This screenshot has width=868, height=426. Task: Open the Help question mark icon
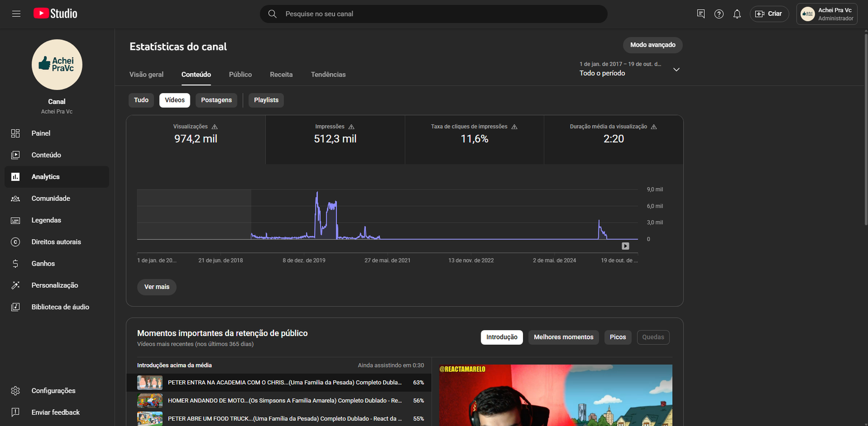(719, 14)
